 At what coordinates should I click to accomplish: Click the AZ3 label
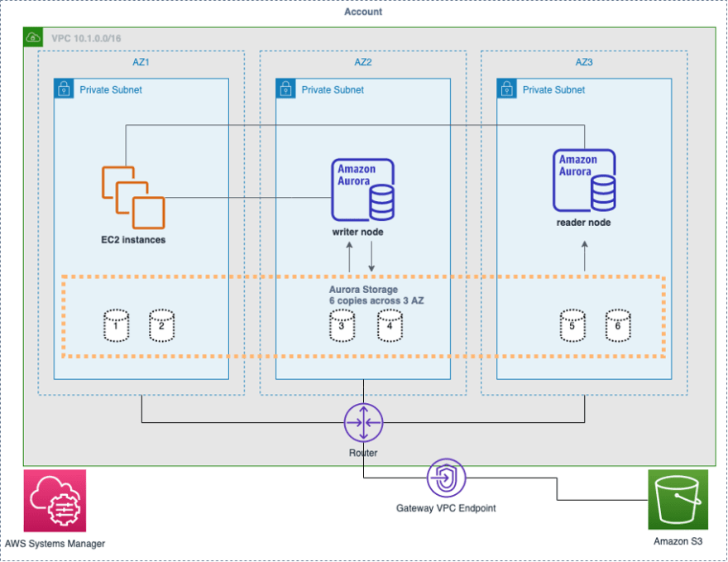(x=584, y=62)
